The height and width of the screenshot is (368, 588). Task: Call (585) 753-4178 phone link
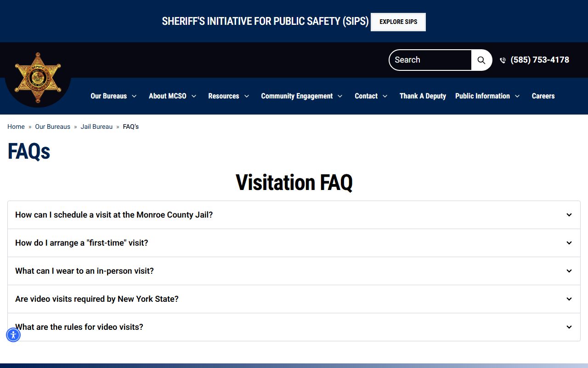tap(540, 60)
